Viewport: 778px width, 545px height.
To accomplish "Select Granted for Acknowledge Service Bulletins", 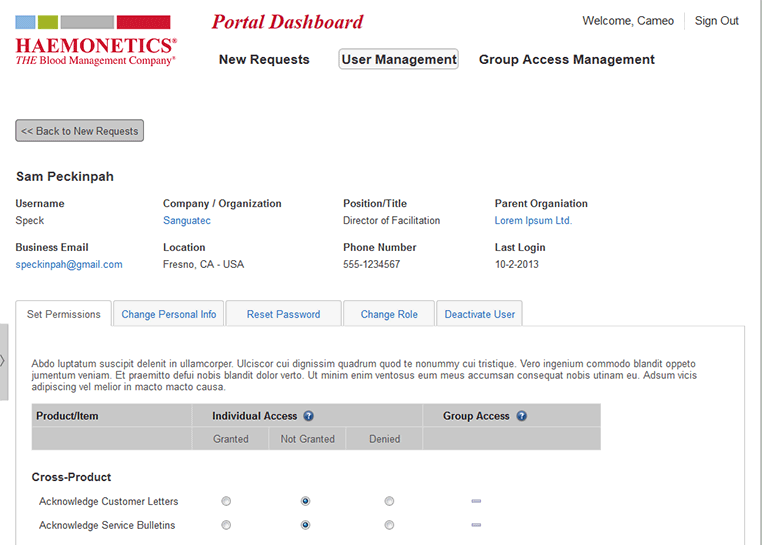I will 226,525.
